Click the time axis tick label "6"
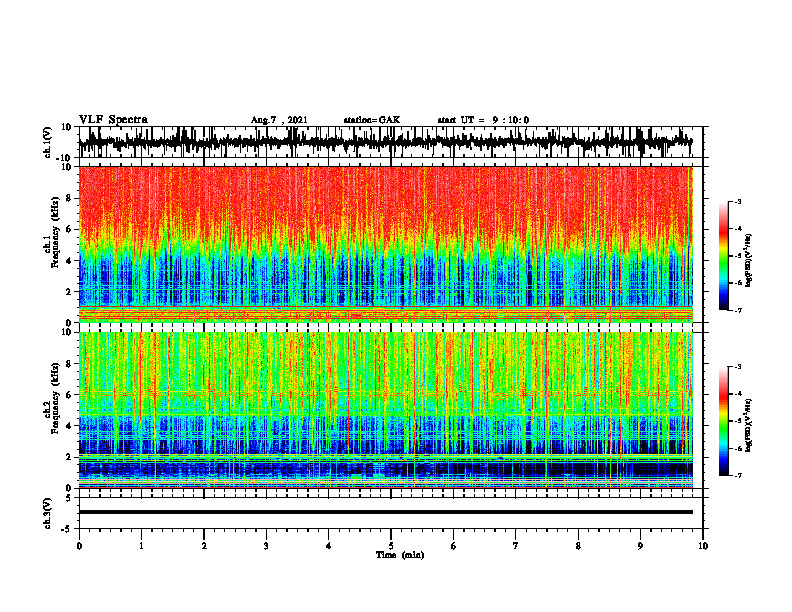Viewport: 792px width, 612px height. (454, 546)
